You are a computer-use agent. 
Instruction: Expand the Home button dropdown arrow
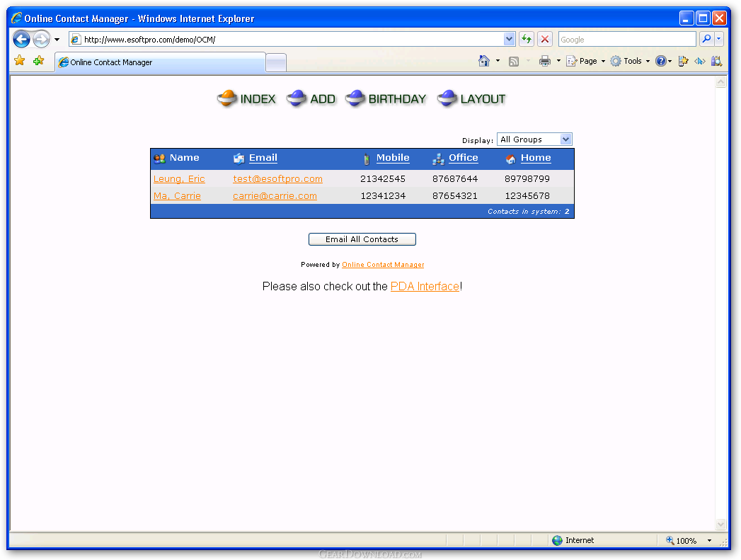498,61
